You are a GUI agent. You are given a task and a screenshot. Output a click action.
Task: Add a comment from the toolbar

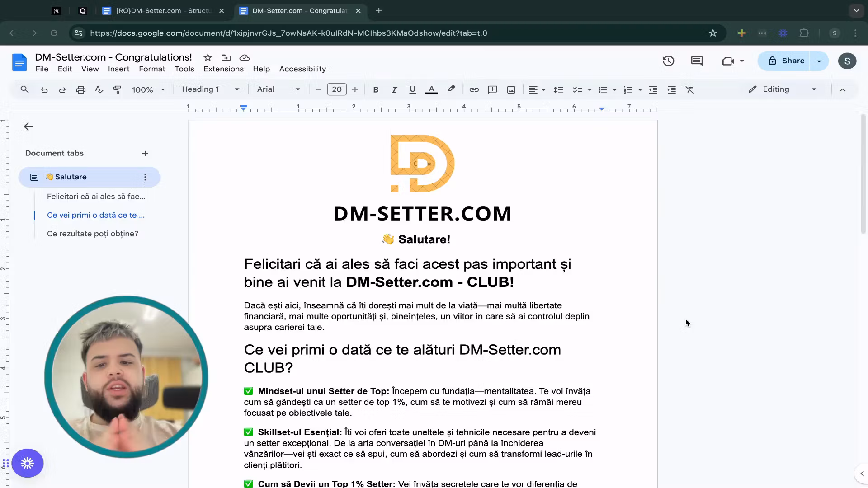click(492, 89)
